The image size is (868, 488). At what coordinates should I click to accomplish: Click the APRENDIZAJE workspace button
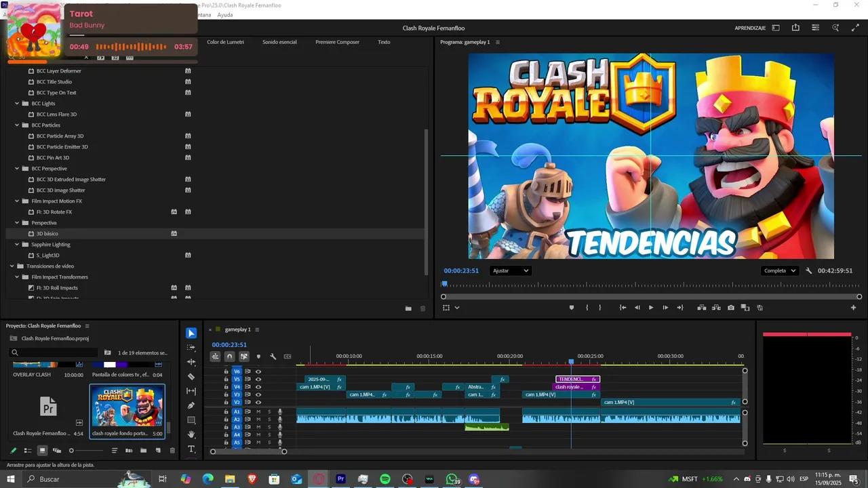point(750,28)
